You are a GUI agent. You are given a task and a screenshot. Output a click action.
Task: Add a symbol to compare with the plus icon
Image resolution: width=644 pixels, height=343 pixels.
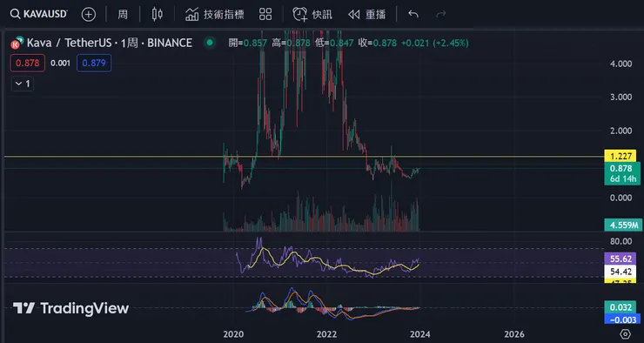click(89, 15)
